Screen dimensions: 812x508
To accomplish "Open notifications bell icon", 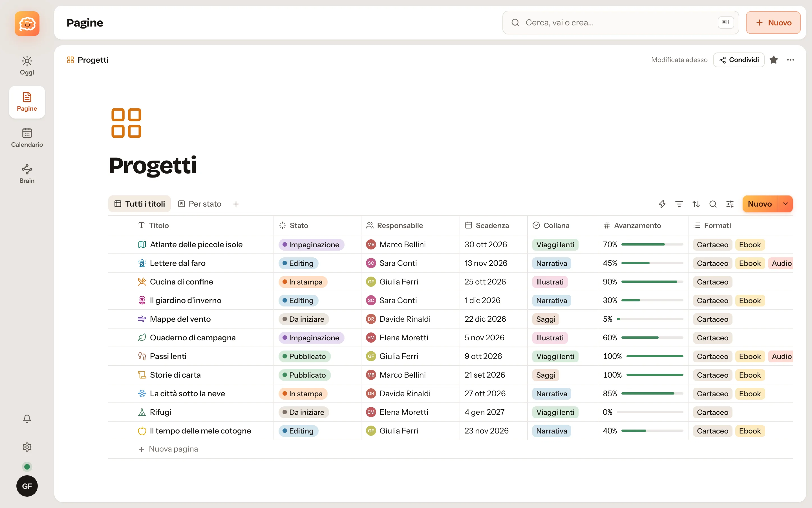I will tap(27, 419).
